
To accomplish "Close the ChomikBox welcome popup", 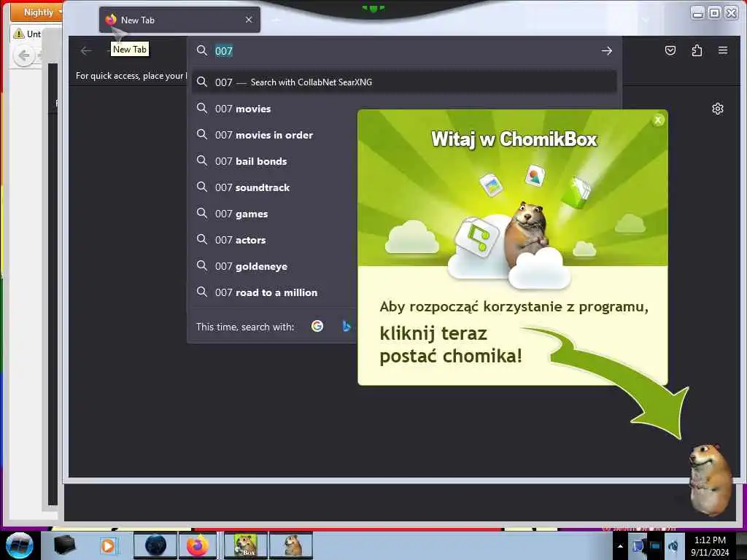I will [658, 120].
